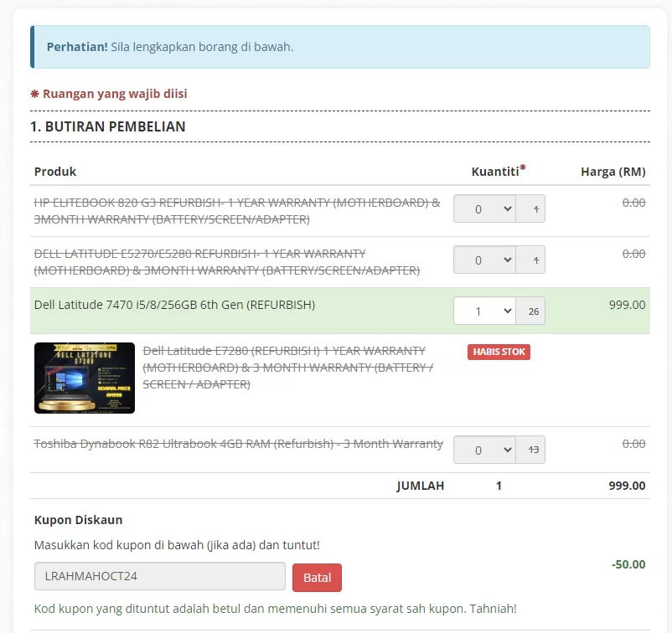Click the Dell Latitude E7280 strikethrough title
The image size is (672, 633).
click(x=288, y=368)
